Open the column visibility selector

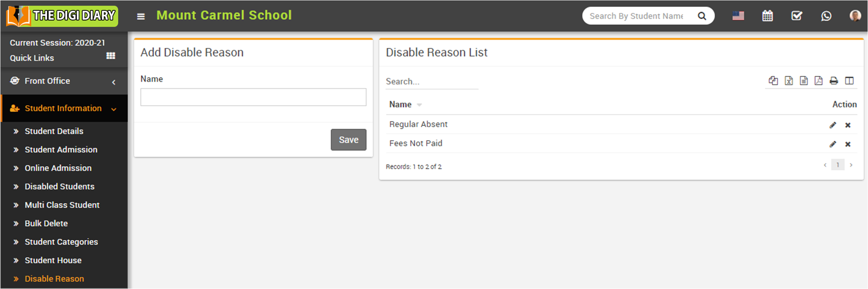click(x=849, y=81)
